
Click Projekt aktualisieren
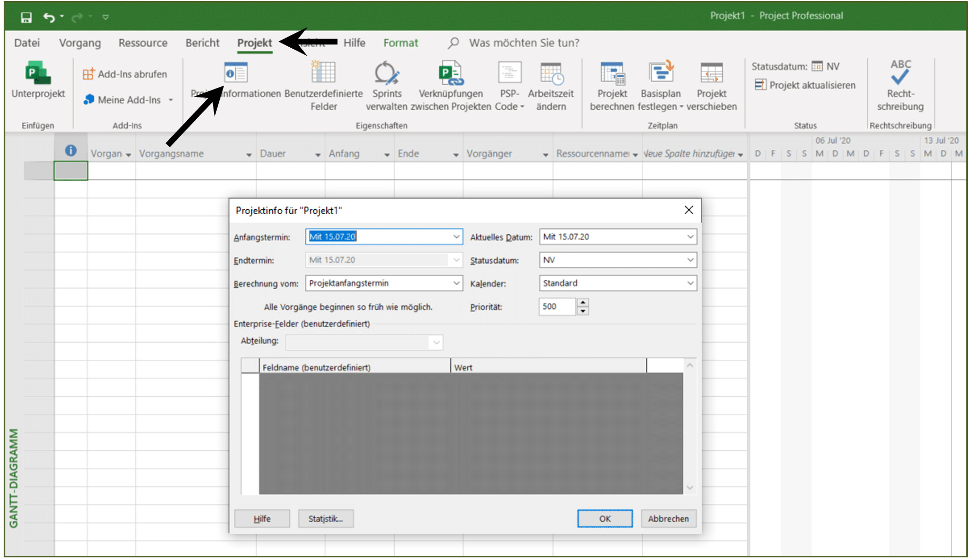pos(805,85)
